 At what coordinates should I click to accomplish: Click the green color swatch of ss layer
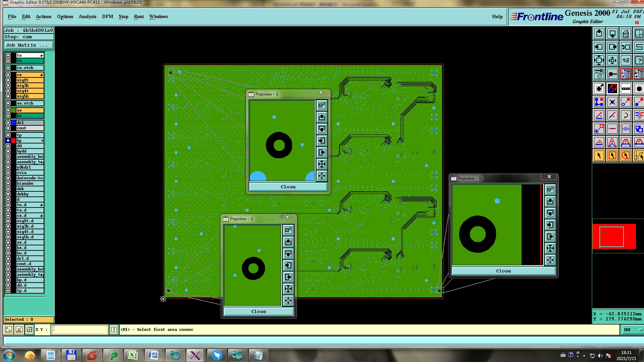(x=13, y=110)
